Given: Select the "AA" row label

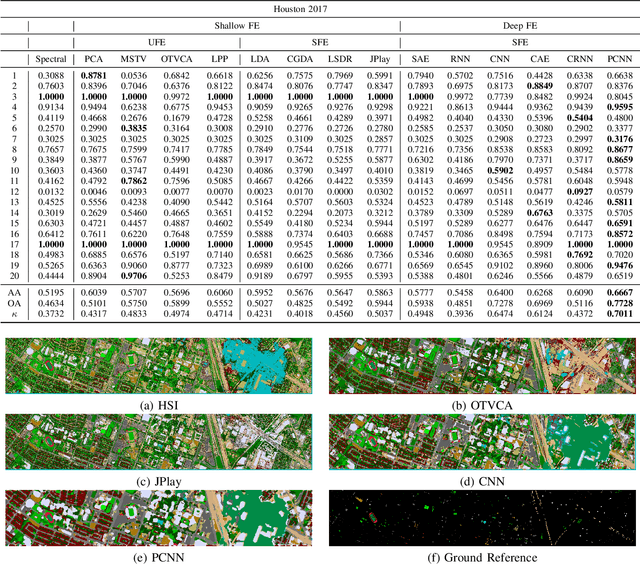Looking at the screenshot, I should click(x=12, y=291).
